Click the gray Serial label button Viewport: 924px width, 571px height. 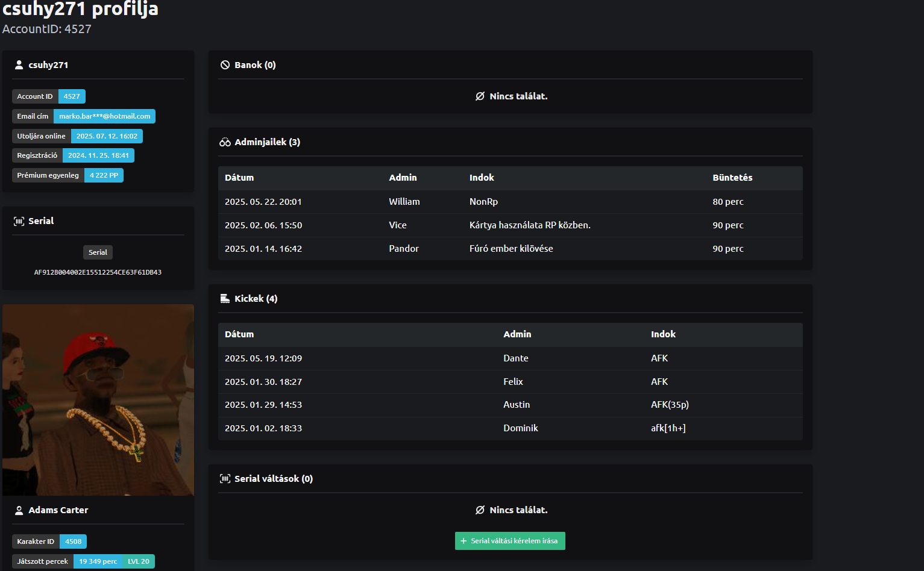coord(98,252)
